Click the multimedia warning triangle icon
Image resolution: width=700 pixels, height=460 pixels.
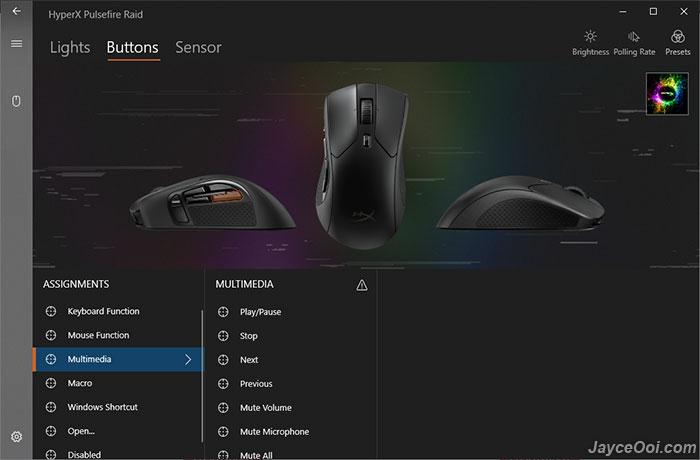pos(362,285)
